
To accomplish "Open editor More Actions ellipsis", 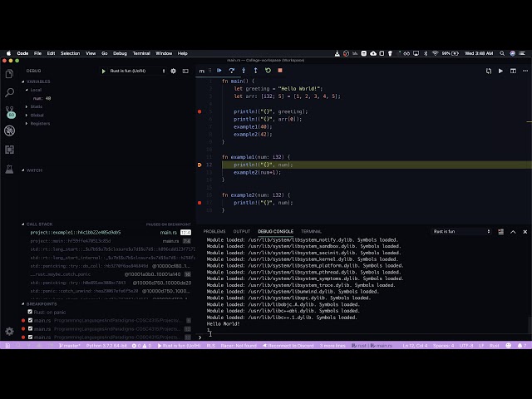I will pos(525,71).
